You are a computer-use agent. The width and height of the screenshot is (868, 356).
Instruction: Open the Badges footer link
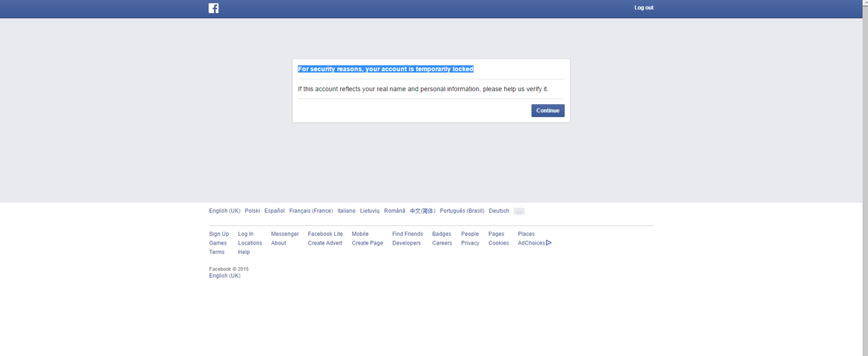(442, 234)
